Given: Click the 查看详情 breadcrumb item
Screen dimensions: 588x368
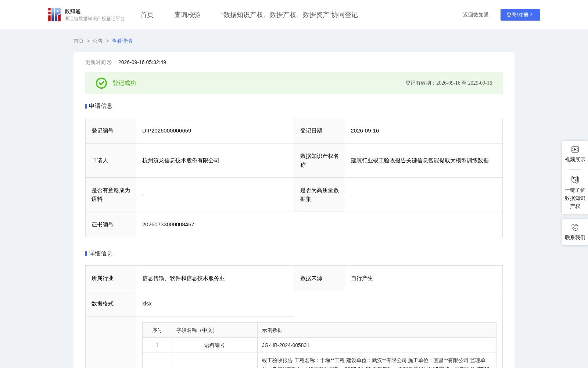Looking at the screenshot, I should [122, 41].
